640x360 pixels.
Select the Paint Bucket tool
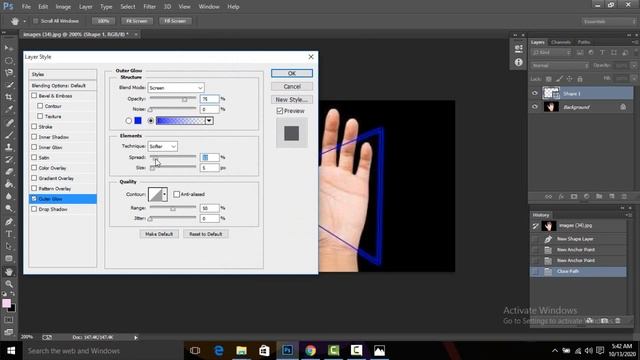pos(9,184)
